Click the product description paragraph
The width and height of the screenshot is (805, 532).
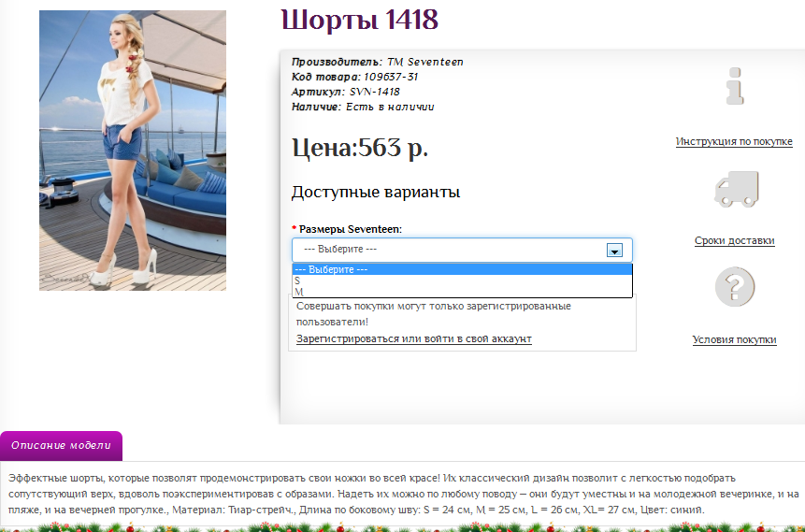pyautogui.click(x=402, y=493)
